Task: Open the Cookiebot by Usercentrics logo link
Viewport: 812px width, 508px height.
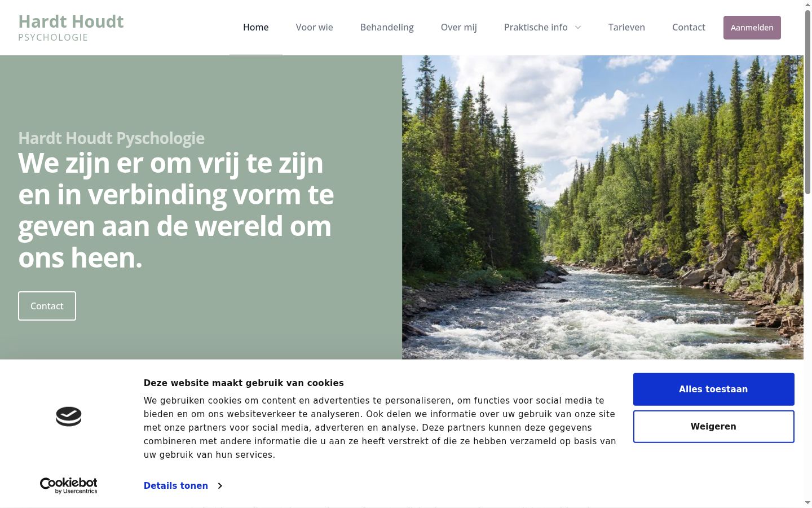Action: [69, 485]
